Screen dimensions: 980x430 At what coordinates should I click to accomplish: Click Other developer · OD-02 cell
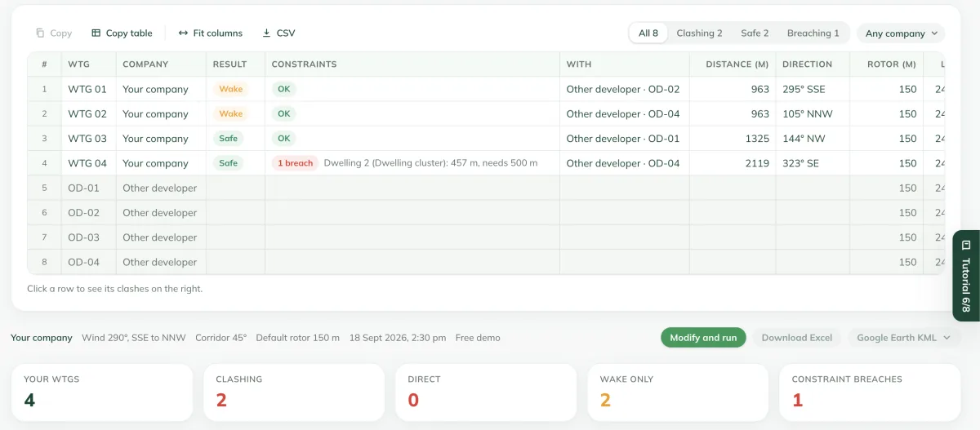click(623, 90)
